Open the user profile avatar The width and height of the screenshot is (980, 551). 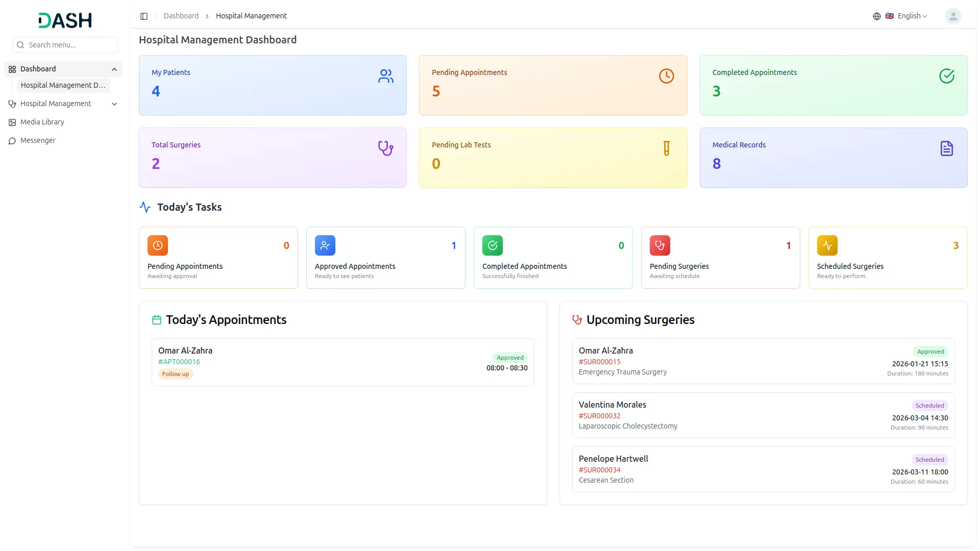(952, 16)
